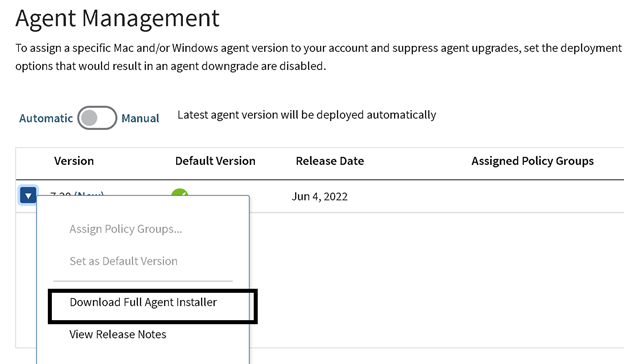Screen dimensions: 624x364
Task: Click the empty Assigned Policy Groups cell in the row
Action: (532, 197)
